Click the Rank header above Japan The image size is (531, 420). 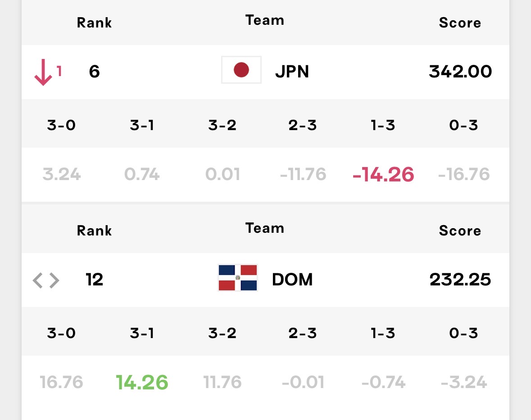[x=94, y=23]
